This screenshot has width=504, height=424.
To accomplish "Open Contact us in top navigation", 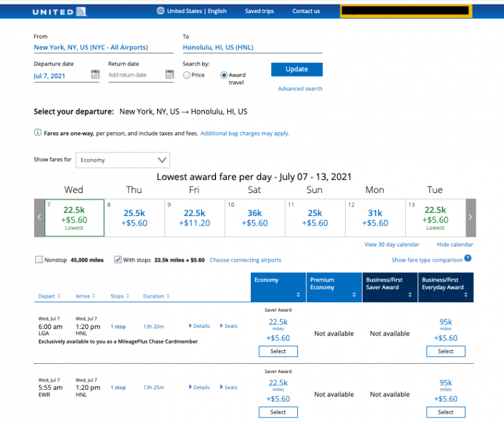I will click(x=306, y=11).
